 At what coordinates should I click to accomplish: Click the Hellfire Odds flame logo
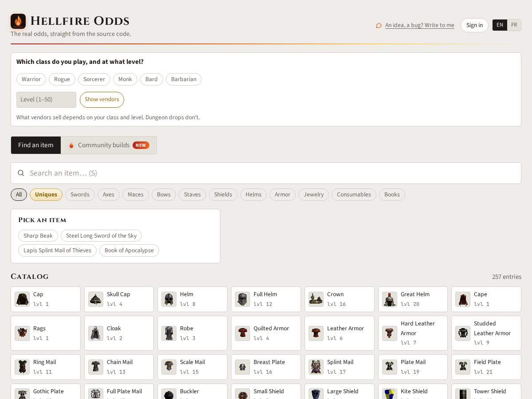tap(18, 21)
